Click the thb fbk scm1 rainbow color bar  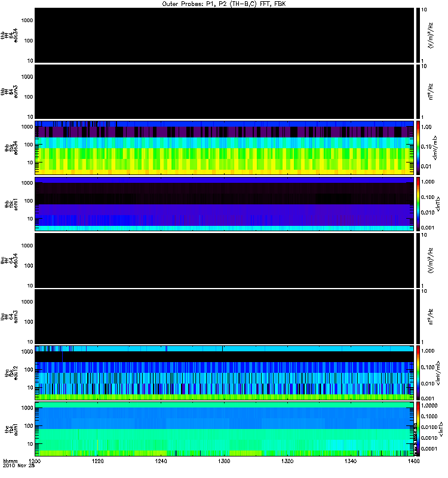[x=418, y=204]
